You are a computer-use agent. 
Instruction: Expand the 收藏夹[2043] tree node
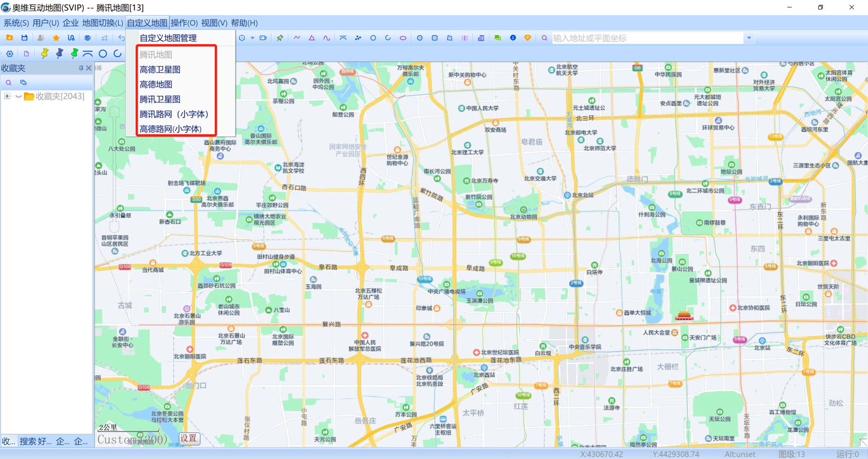pos(7,96)
